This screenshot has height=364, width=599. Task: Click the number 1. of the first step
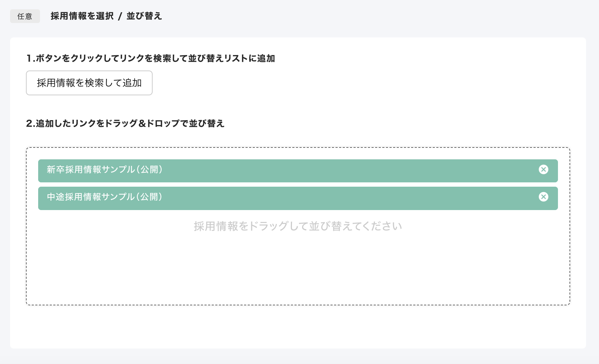click(30, 58)
